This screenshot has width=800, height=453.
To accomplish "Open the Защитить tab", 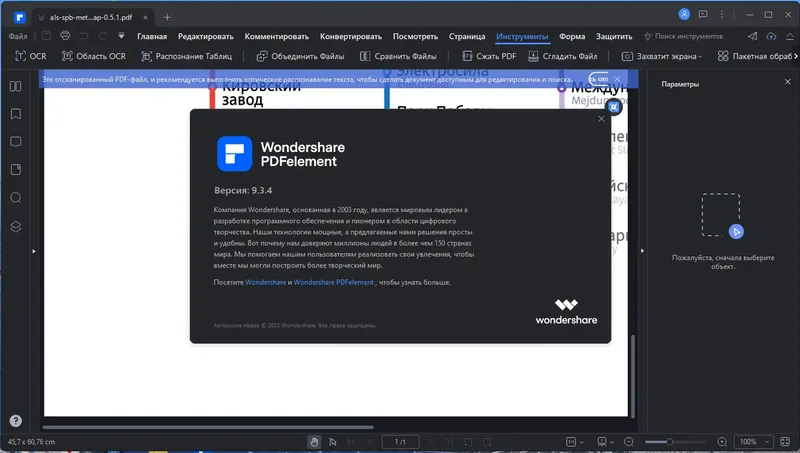I will point(614,36).
